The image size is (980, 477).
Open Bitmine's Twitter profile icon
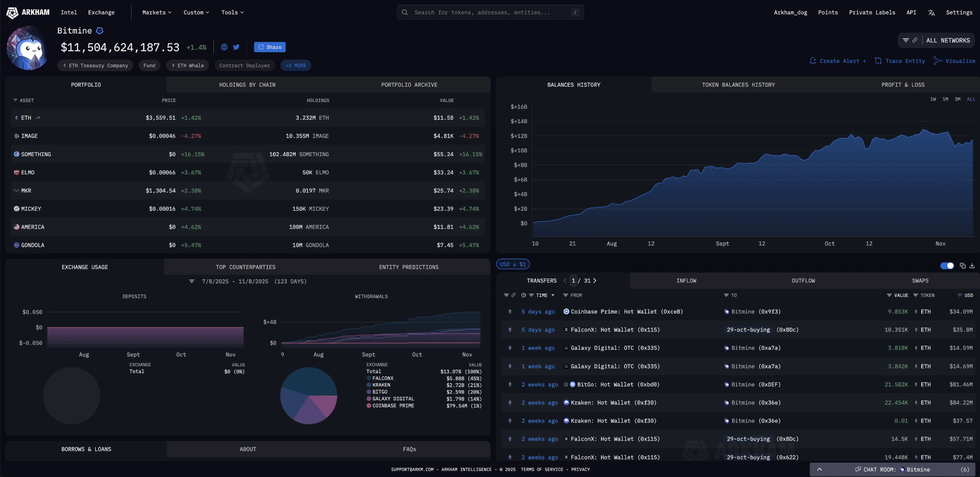pyautogui.click(x=236, y=47)
